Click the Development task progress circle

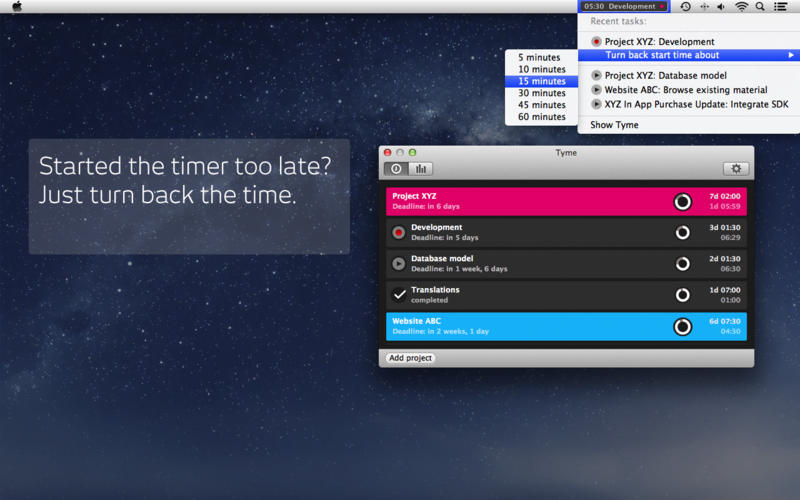[x=683, y=233]
